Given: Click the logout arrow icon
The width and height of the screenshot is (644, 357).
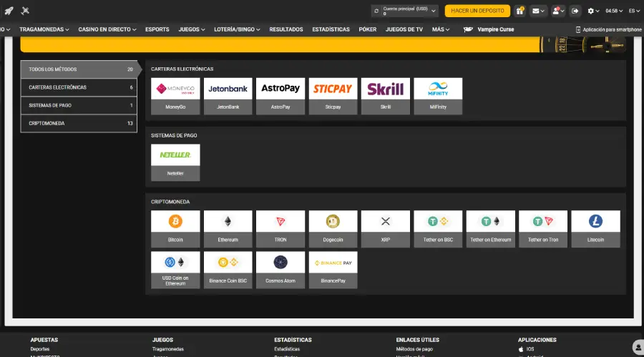Looking at the screenshot, I should (575, 11).
